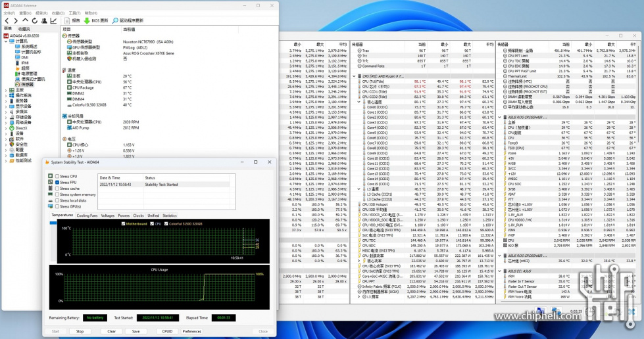Go forward with the AIDA64 forward arrow

point(16,20)
